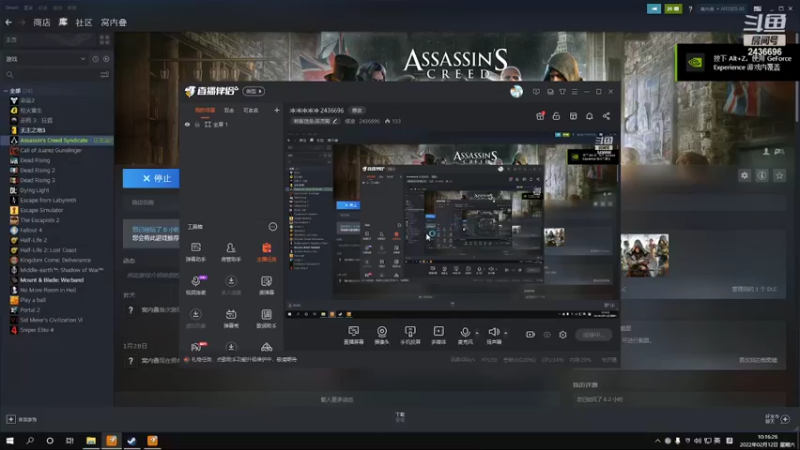
Task: Open the 弹幕助手 tool in streaming toolbox
Action: pos(195,252)
